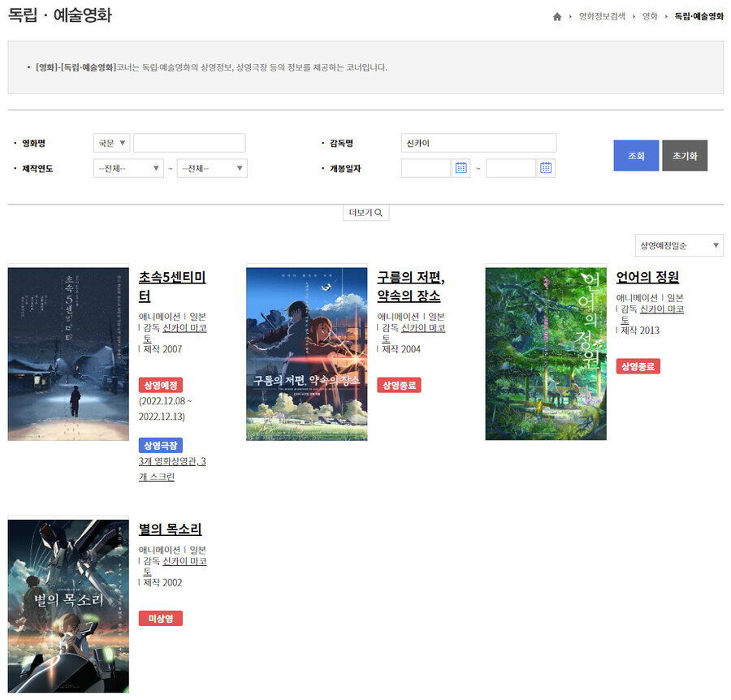Screen dimensions: 731x700
Task: Click the screening dates (2022.12.08 ~ 2022.12.13)
Action: pyautogui.click(x=165, y=408)
